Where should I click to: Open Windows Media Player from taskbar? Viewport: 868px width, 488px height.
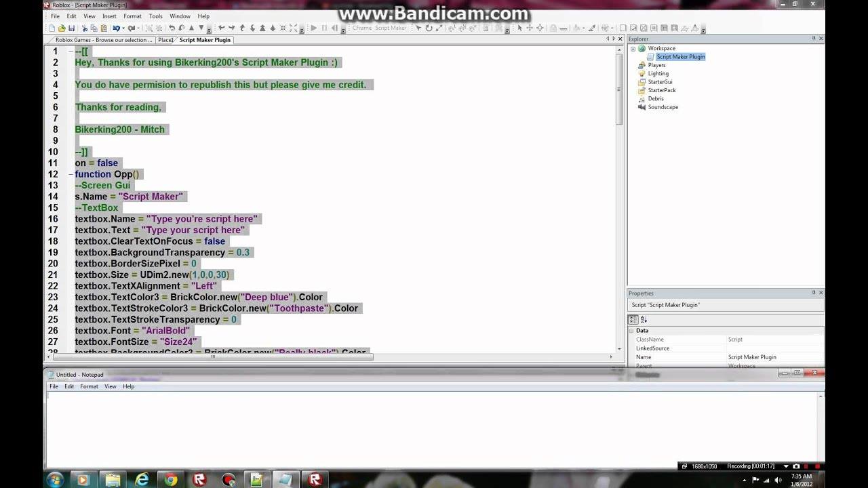[x=83, y=479]
